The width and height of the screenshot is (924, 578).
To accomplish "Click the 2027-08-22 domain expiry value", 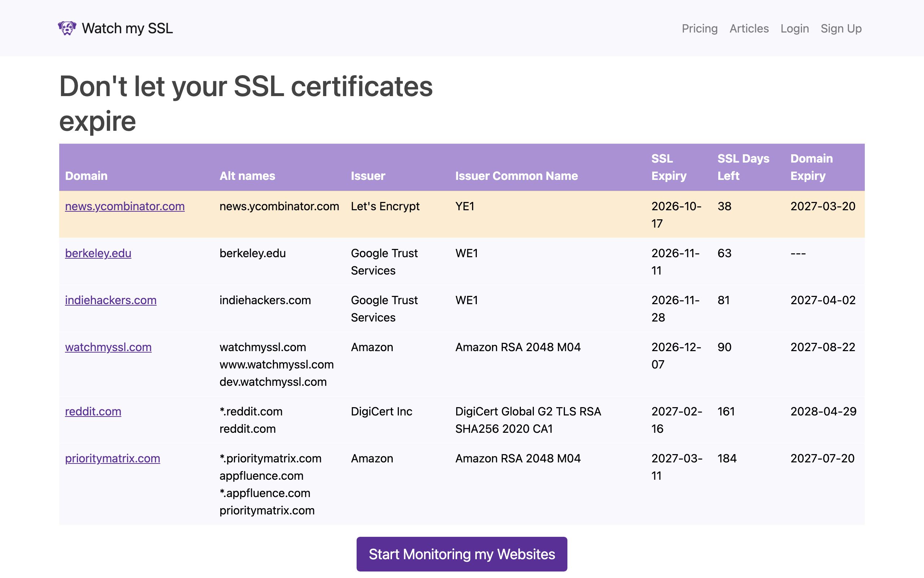I will point(823,347).
